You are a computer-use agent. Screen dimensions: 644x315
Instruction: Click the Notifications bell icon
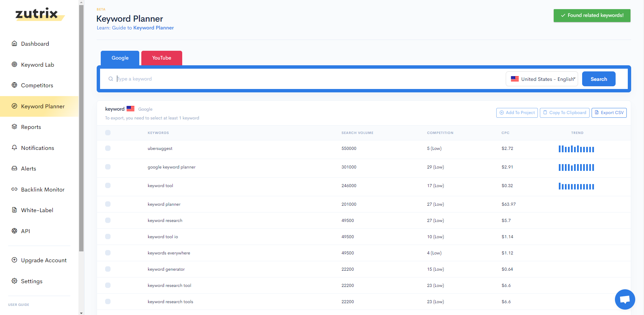[14, 148]
